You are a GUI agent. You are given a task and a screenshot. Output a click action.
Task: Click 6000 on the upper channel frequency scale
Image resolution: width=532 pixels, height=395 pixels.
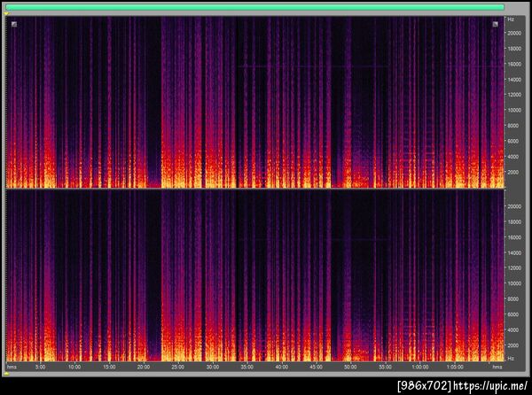(x=514, y=142)
